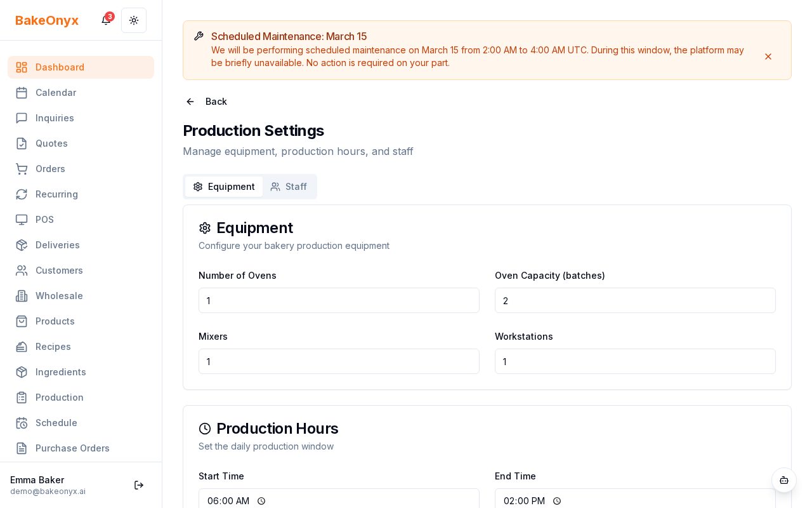Image resolution: width=812 pixels, height=508 pixels.
Task: Open the Purchase Orders page
Action: (72, 448)
